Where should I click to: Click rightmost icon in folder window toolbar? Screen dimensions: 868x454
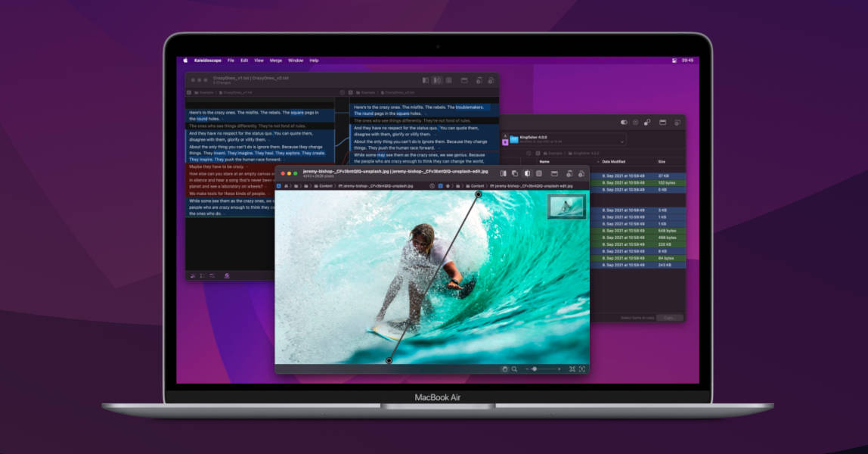(677, 123)
